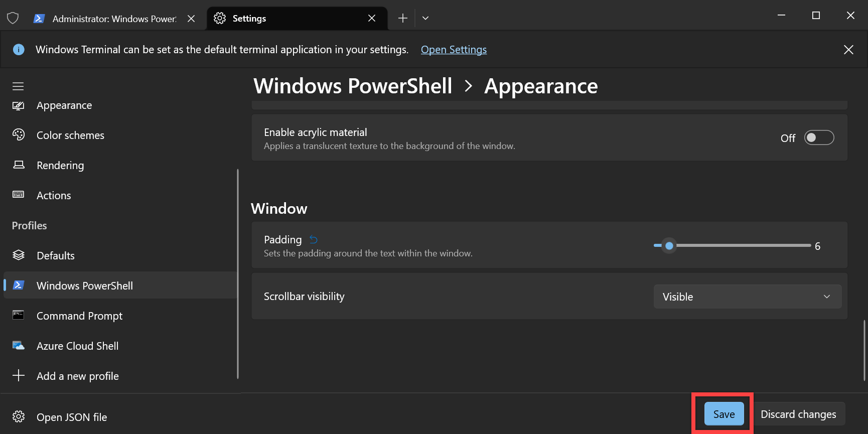
Task: Click the Appearance sidebar icon
Action: [19, 105]
